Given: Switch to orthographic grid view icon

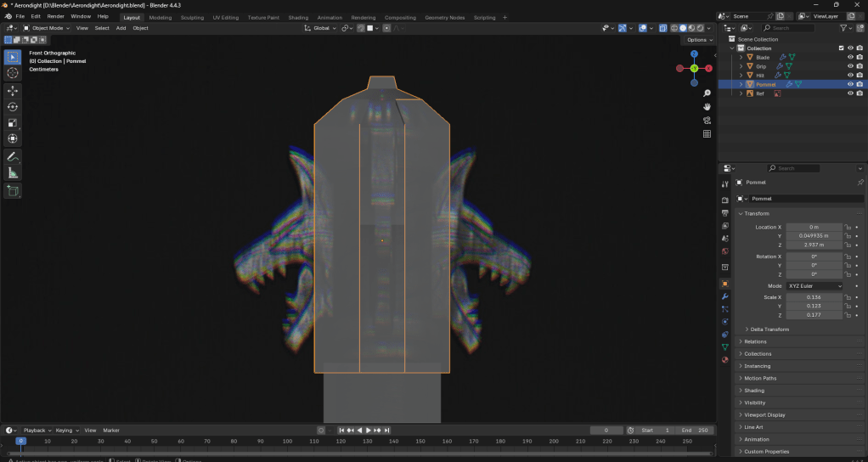Looking at the screenshot, I should (707, 133).
